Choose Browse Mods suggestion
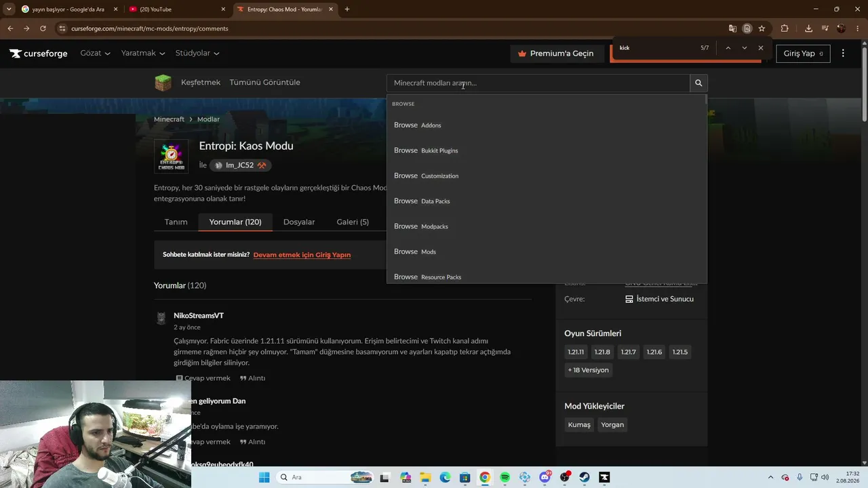868x488 pixels. [547, 251]
